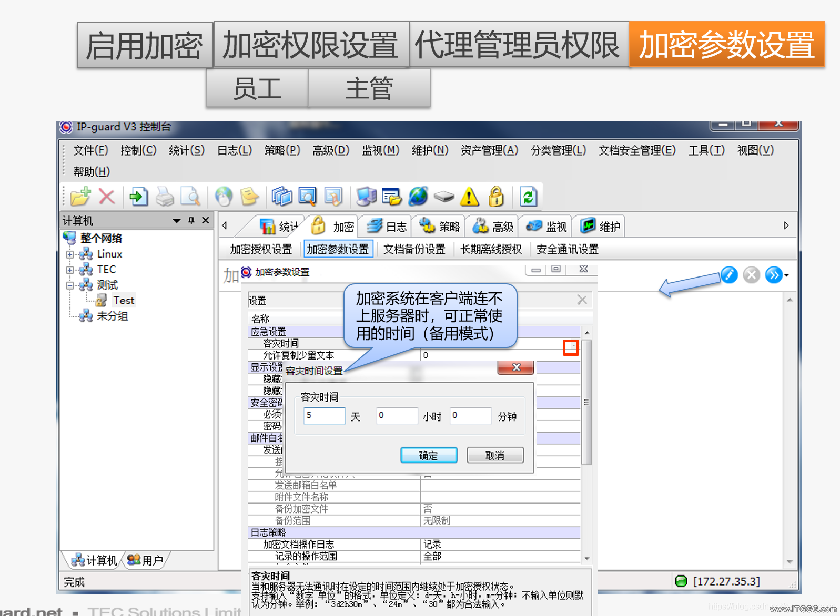840x616 pixels.
Task: Click the disk drive toolbar icon
Action: [x=444, y=197]
